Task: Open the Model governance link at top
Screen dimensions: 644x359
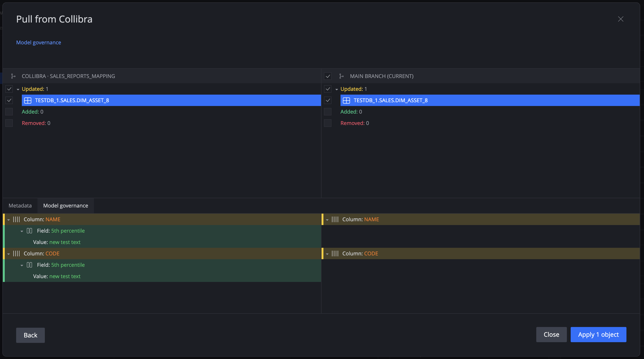Action: click(x=38, y=42)
